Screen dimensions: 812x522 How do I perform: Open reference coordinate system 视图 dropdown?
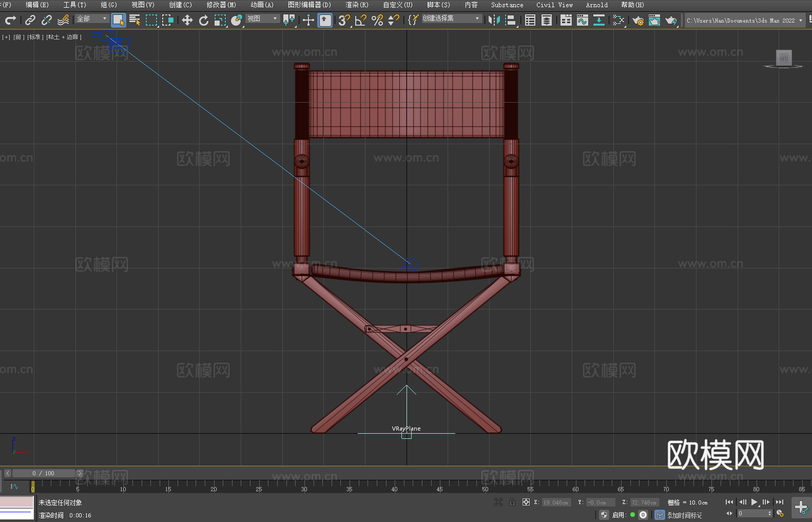point(262,18)
